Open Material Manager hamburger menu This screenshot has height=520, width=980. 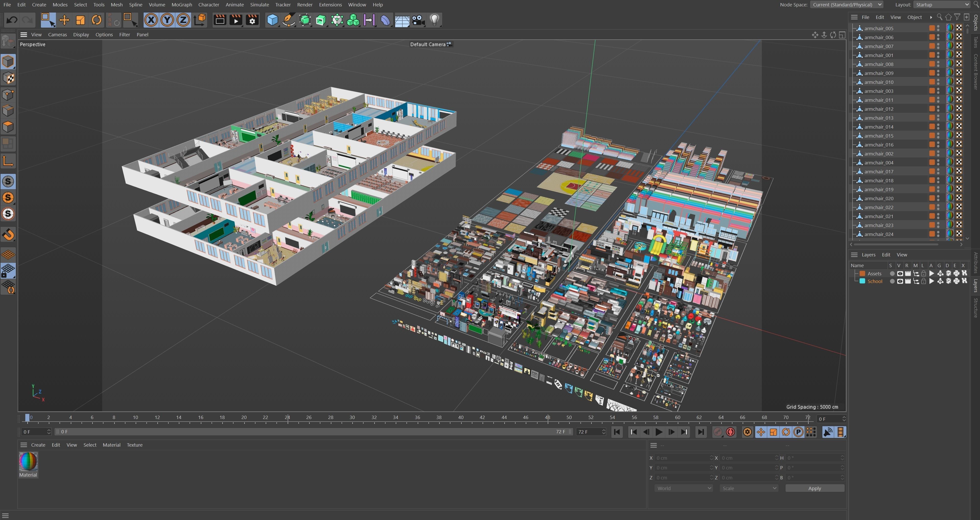pos(24,445)
